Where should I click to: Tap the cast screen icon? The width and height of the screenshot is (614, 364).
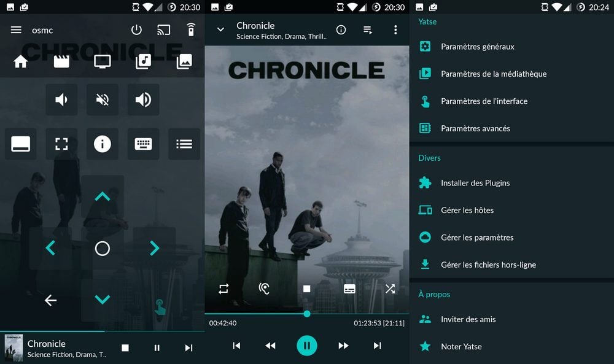click(164, 29)
